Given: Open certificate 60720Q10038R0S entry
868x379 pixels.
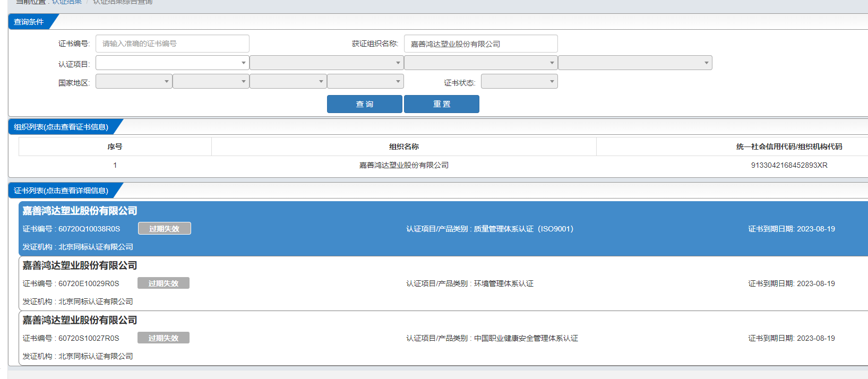Looking at the screenshot, I should click(x=443, y=229).
